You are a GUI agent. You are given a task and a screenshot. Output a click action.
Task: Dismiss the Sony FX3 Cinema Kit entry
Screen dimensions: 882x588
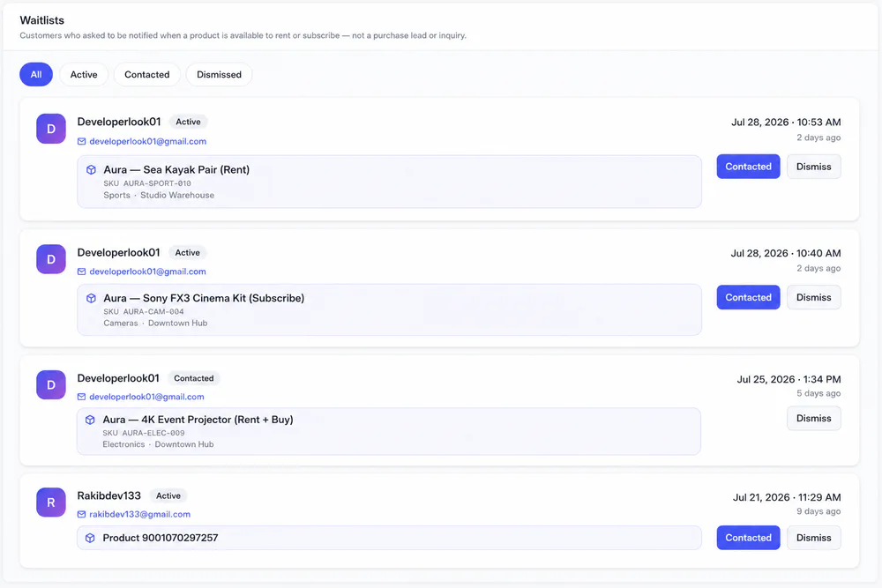click(813, 297)
